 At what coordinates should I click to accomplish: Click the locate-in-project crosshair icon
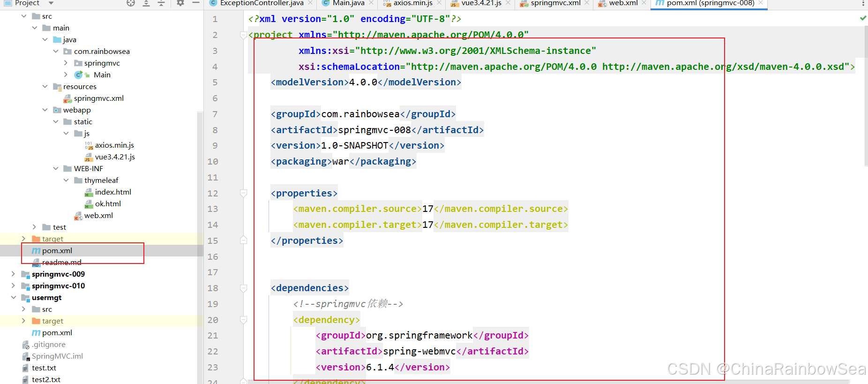coord(131,3)
